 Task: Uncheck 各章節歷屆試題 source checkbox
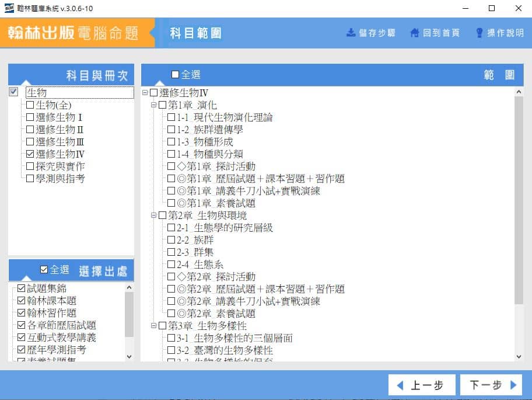(x=22, y=325)
